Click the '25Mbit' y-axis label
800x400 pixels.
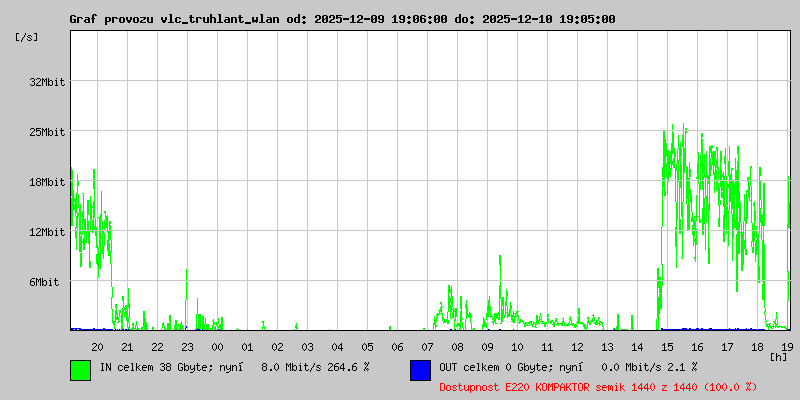pyautogui.click(x=47, y=132)
